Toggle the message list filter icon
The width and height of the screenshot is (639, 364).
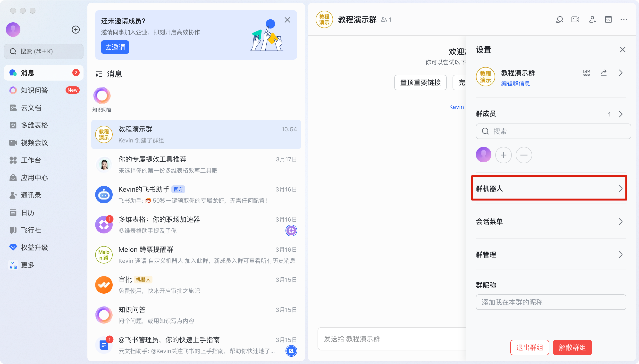[99, 74]
